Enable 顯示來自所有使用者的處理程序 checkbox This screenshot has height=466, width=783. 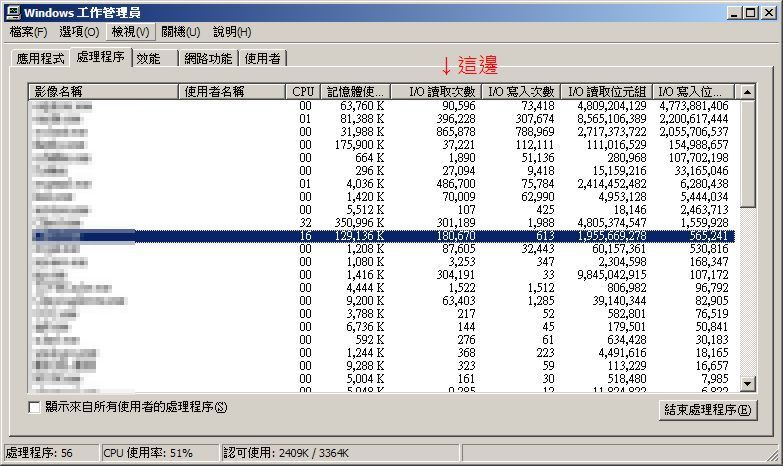click(x=35, y=407)
